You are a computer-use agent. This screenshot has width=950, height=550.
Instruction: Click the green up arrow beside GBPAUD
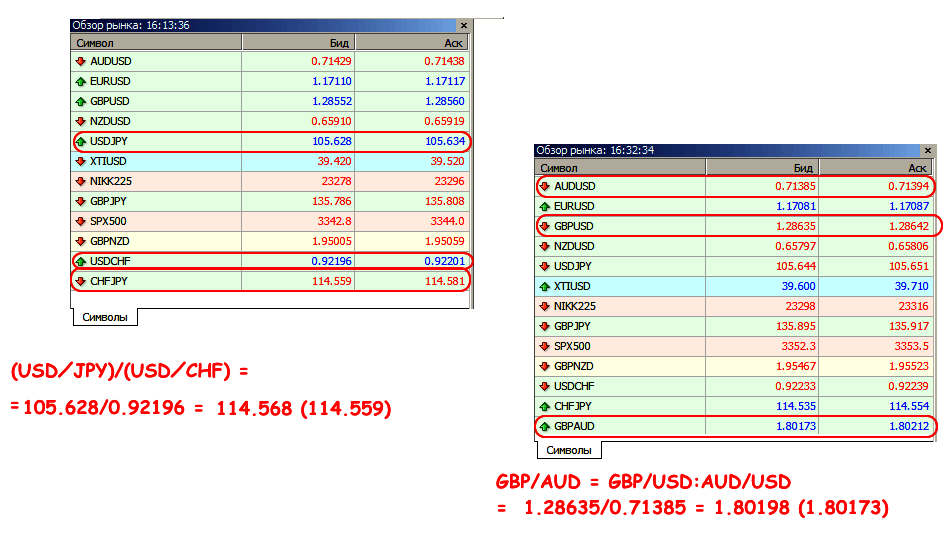(544, 426)
